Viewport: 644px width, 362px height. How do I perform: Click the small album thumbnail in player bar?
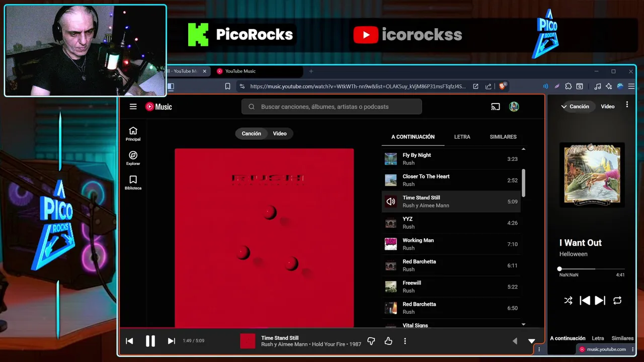point(248,341)
